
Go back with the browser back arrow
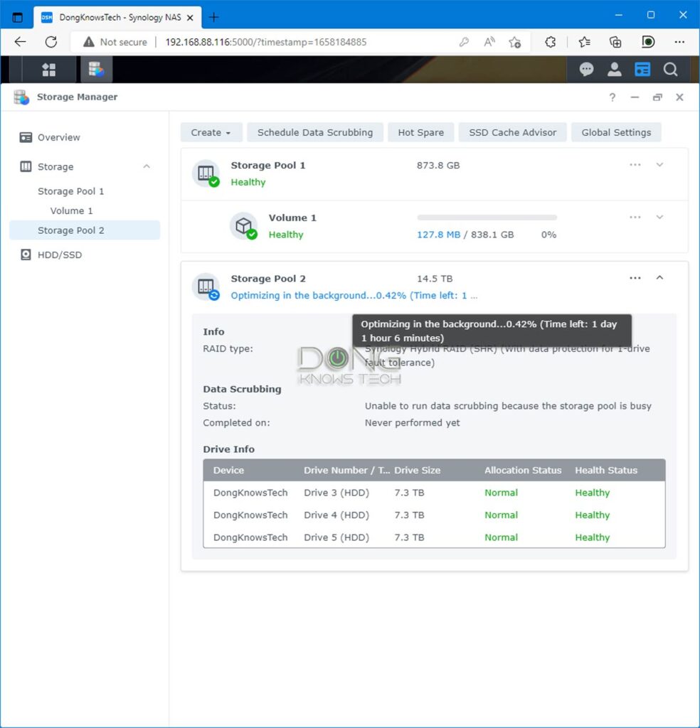pos(21,42)
